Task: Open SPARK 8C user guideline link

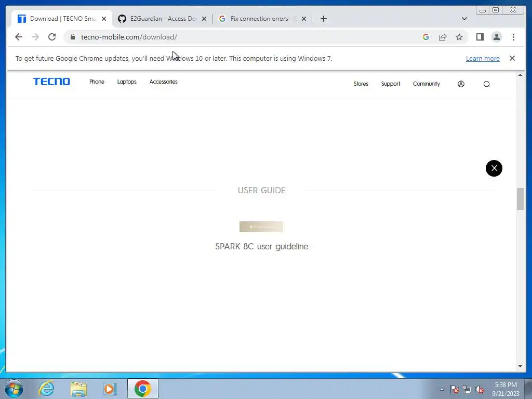Action: point(262,246)
